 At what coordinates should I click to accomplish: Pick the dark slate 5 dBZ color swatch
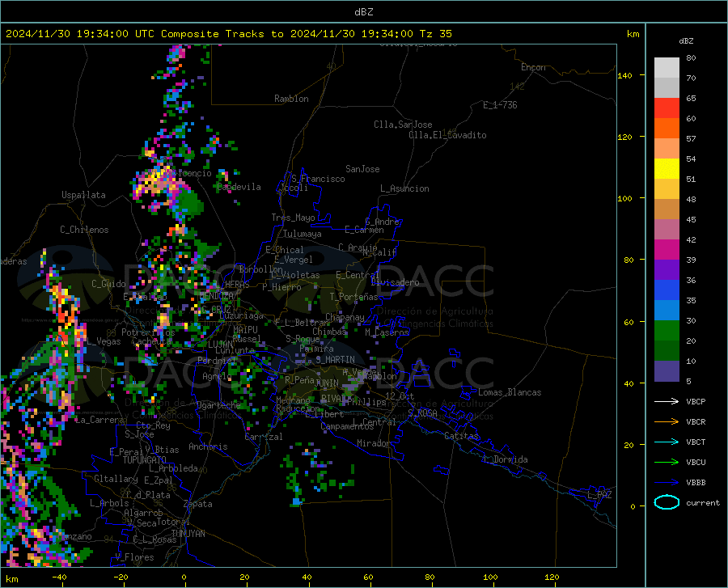667,371
